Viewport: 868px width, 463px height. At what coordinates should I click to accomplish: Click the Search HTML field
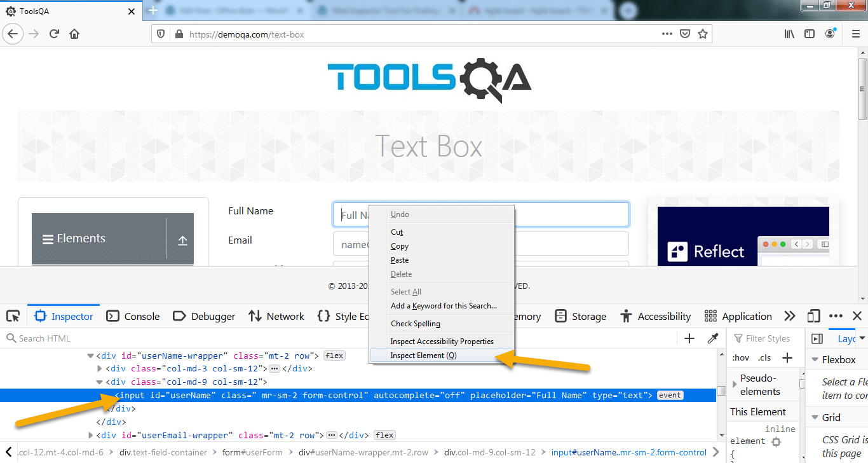click(x=44, y=338)
